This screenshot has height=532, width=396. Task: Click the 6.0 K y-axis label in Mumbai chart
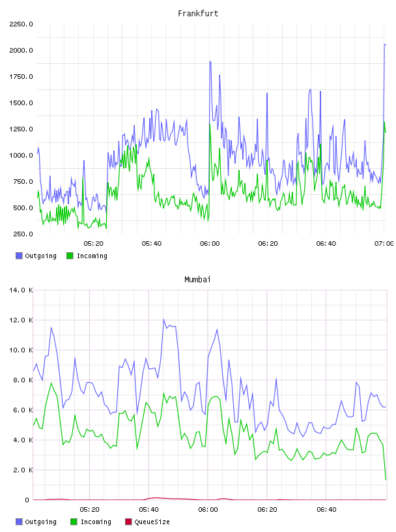pyautogui.click(x=23, y=410)
